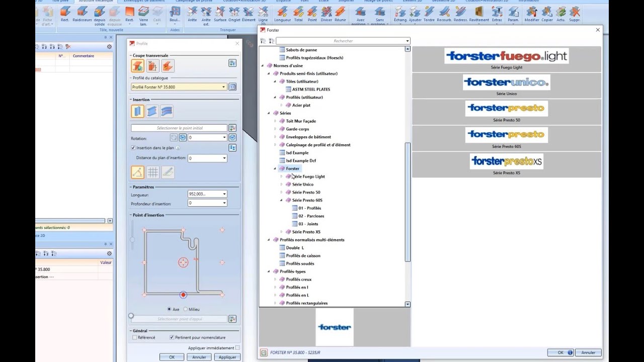Image resolution: width=644 pixels, height=362 pixels.
Task: Expand the Série Presto XS node
Action: [281, 232]
